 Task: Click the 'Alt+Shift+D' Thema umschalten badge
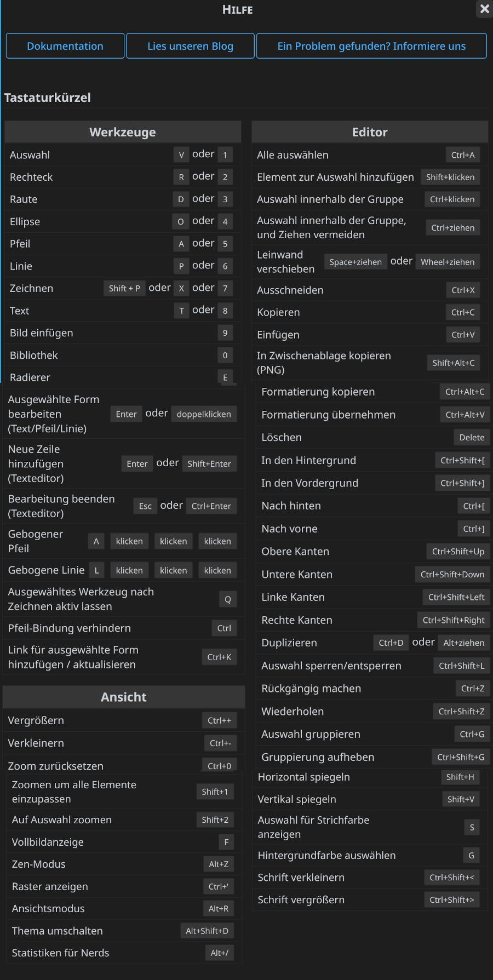click(207, 931)
